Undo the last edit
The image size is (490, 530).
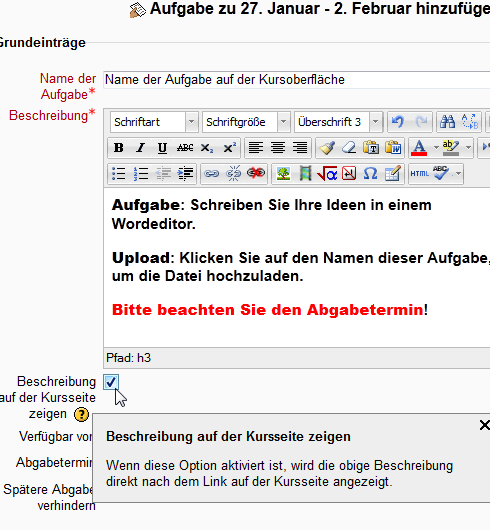click(398, 122)
